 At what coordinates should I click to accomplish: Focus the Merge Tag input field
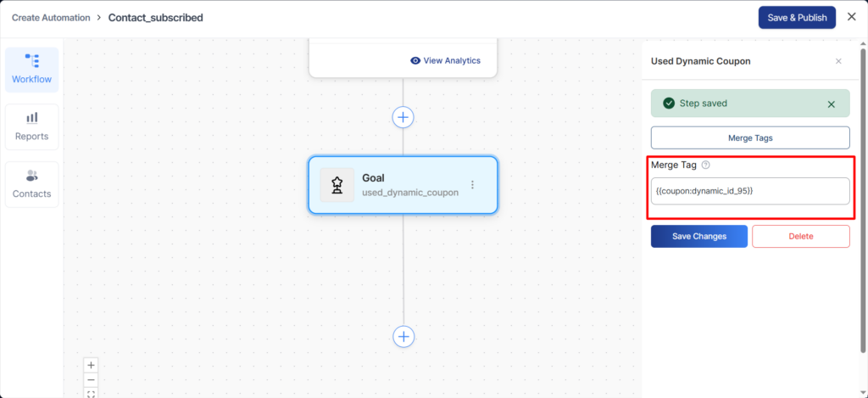click(x=749, y=191)
